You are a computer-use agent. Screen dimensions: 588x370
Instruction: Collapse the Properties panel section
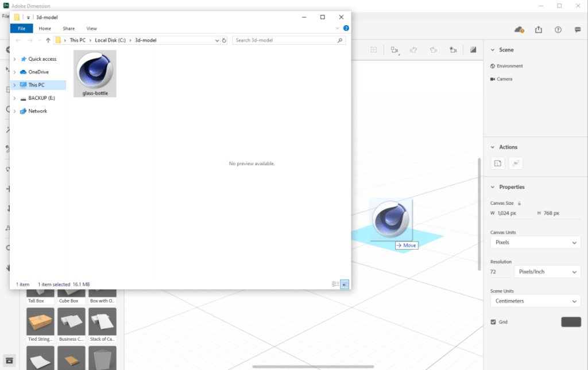(493, 187)
